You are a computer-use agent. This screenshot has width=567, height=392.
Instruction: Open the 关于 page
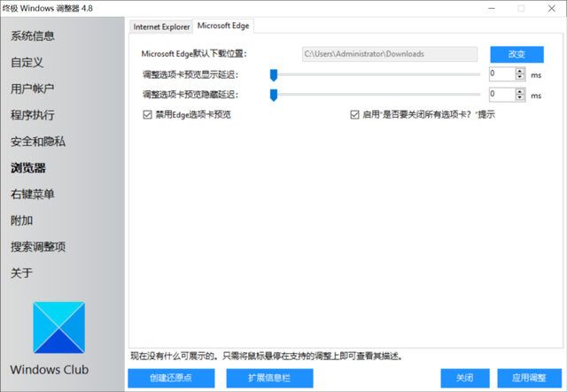pos(21,273)
